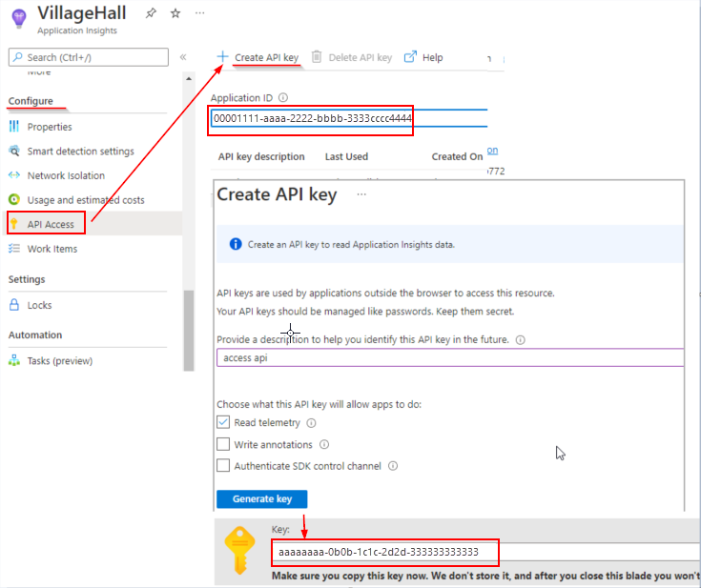701x588 pixels.
Task: Open Smart detection settings
Action: pyautogui.click(x=80, y=151)
